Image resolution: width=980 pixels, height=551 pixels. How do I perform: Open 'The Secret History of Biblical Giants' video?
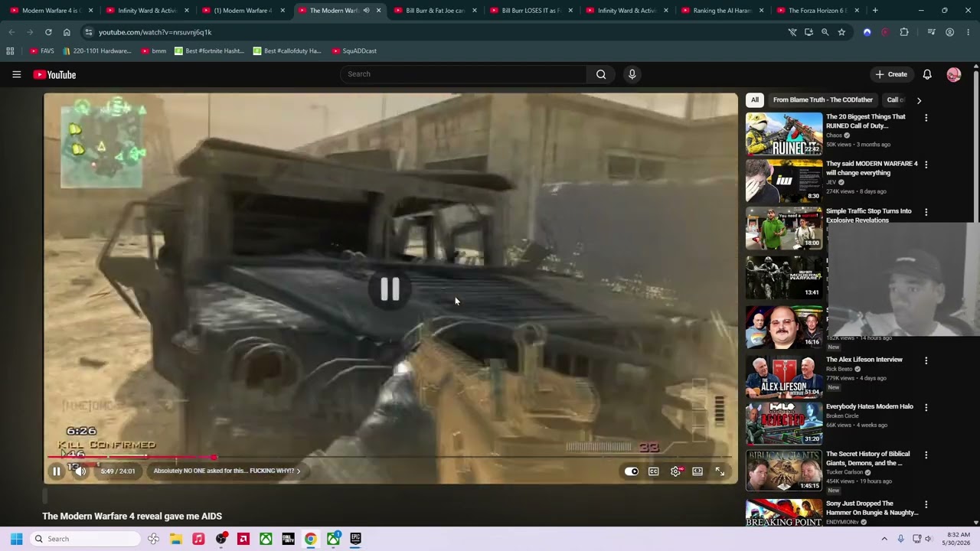(x=867, y=458)
